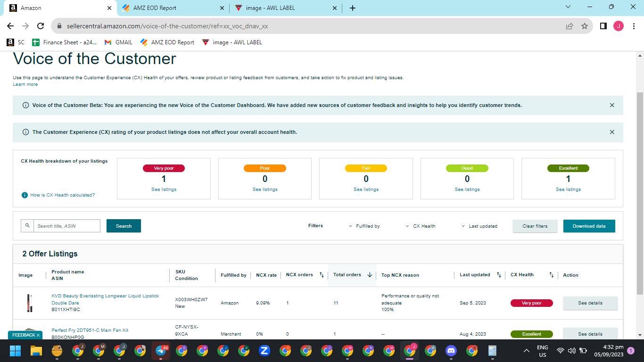644x362 pixels.
Task: Bookmark this page with the star icon
Action: click(x=585, y=26)
